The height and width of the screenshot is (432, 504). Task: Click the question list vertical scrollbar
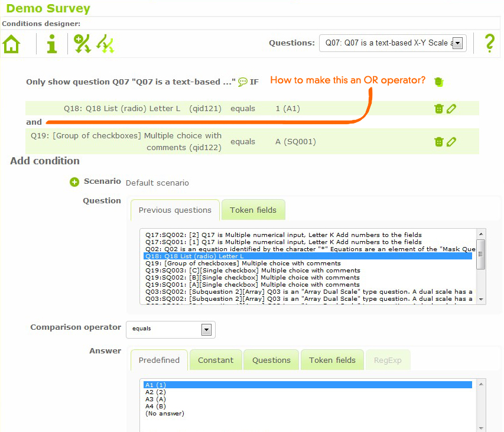[x=481, y=266]
